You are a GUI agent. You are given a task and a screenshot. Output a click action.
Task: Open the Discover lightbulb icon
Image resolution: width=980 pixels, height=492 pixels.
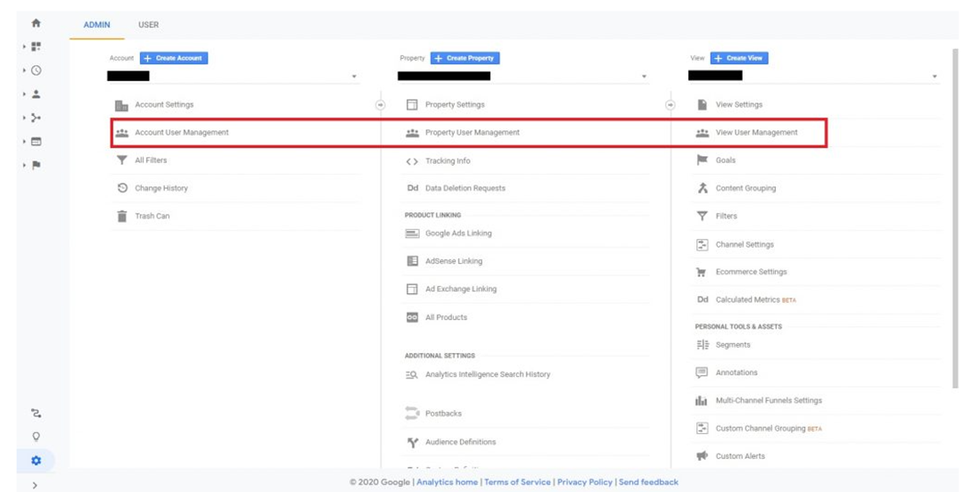36,437
